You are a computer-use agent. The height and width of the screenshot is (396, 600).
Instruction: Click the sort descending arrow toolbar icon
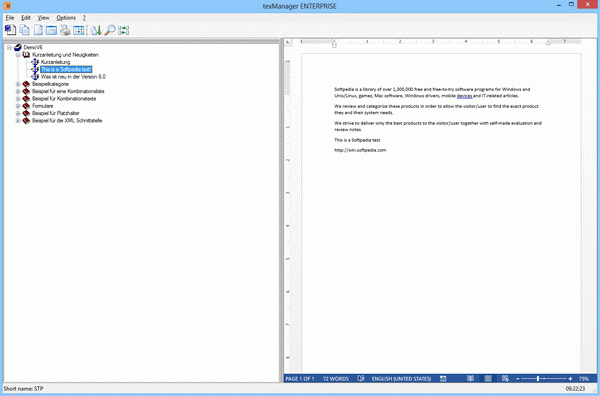pyautogui.click(x=96, y=30)
